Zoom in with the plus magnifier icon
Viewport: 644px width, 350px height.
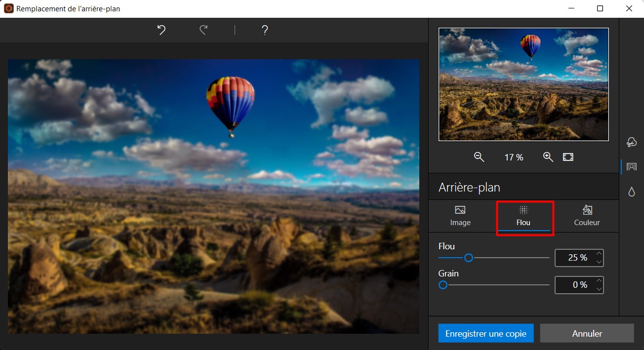[x=548, y=157]
